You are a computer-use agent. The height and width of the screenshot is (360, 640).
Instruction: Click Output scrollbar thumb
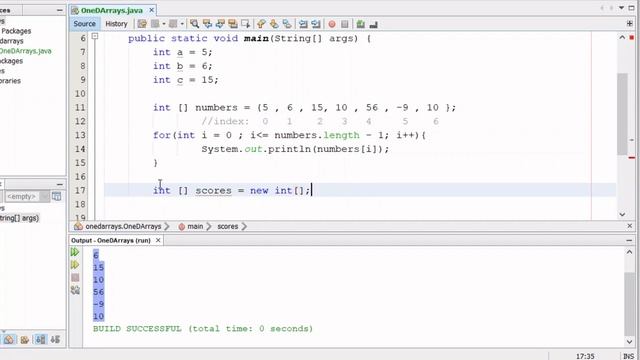pos(629,303)
